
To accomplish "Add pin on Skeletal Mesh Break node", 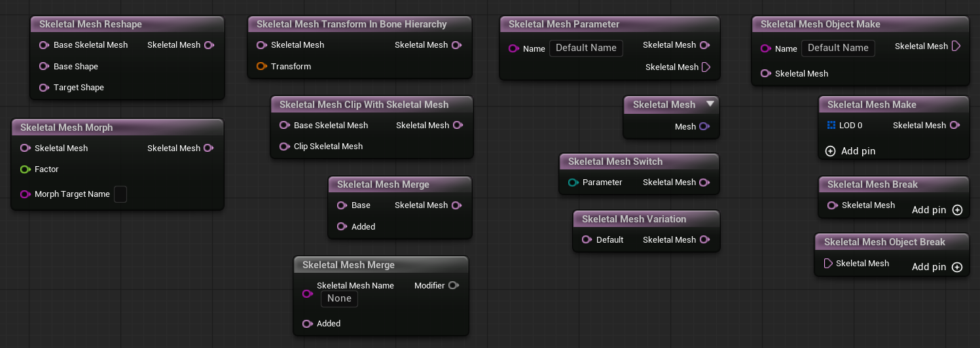I will (937, 210).
